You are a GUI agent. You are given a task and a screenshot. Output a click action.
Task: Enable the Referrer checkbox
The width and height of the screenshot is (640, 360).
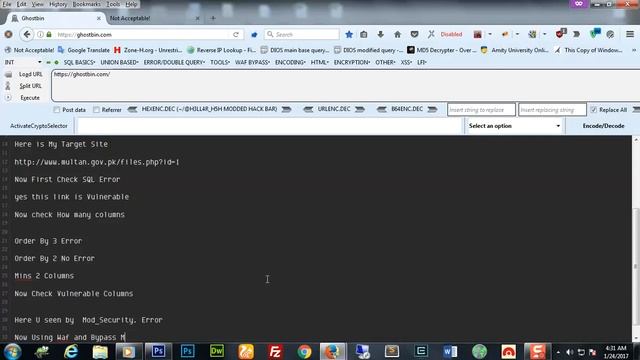(x=96, y=110)
